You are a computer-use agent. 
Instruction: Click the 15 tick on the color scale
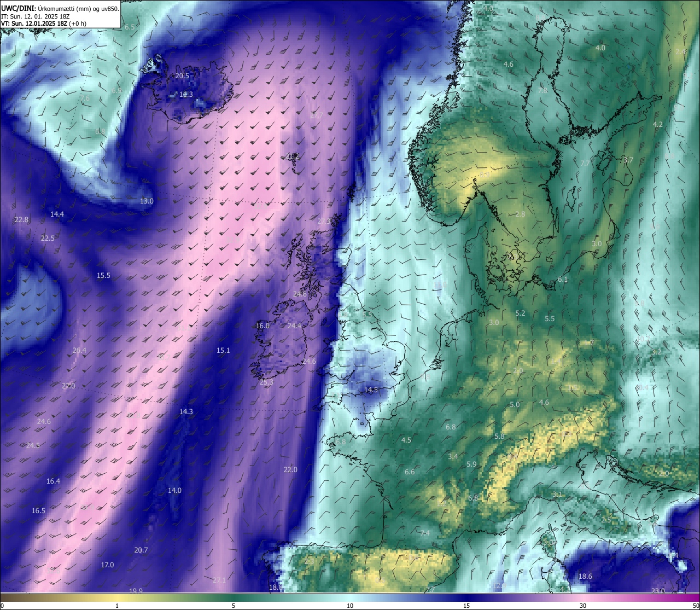coord(466,606)
